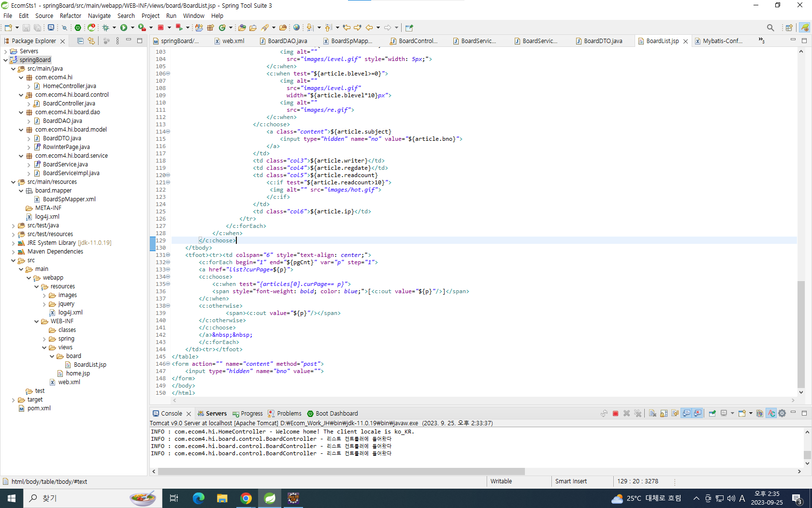812x508 pixels.
Task: Toggle Show Console When Standard Out Changes
Action: (x=686, y=414)
